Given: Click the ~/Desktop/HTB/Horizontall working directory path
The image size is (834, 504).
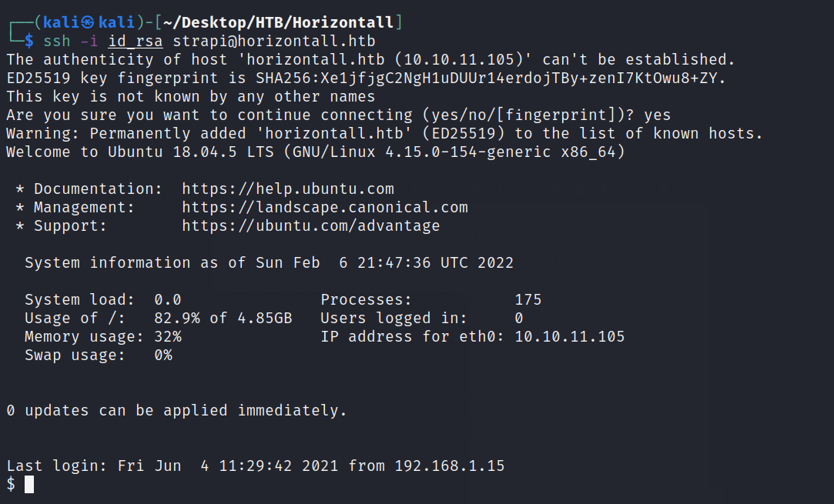Looking at the screenshot, I should [286, 22].
